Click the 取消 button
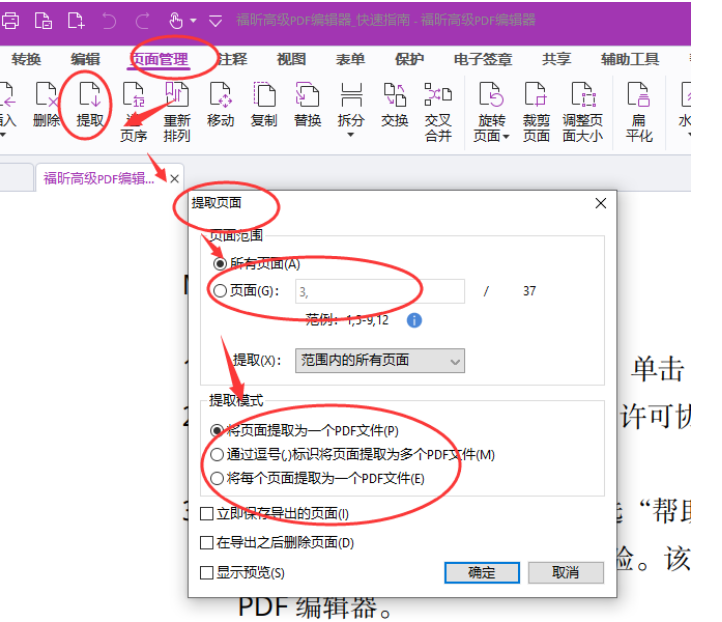This screenshot has height=622, width=722. coord(565,573)
